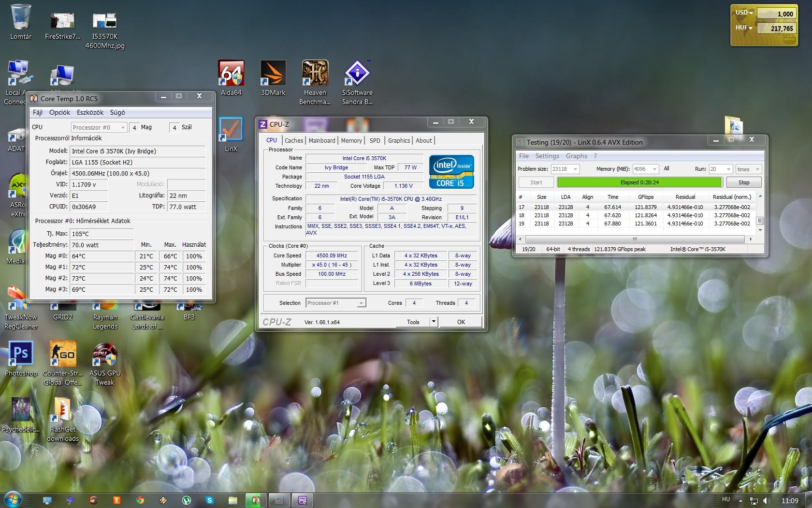The image size is (812, 508).
Task: Click the Tools button in CPU-Z
Action: (x=413, y=322)
